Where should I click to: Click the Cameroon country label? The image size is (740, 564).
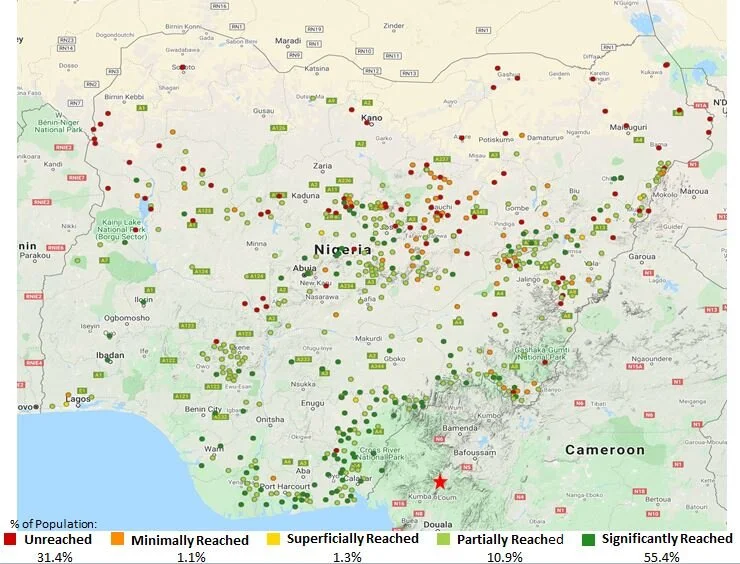[605, 450]
